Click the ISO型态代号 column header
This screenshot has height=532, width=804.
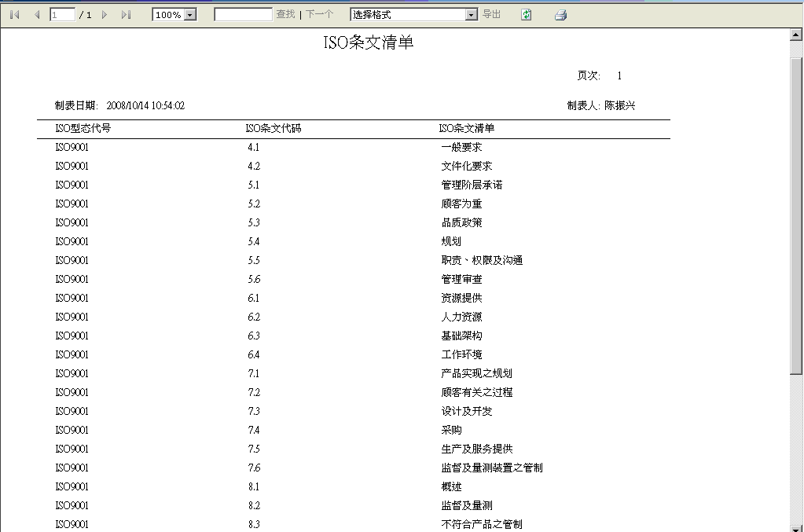83,128
